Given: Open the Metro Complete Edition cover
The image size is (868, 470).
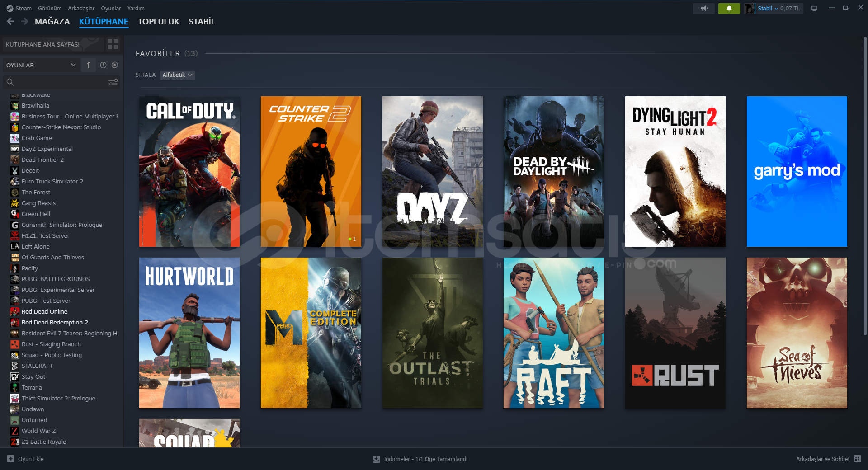Looking at the screenshot, I should point(311,333).
